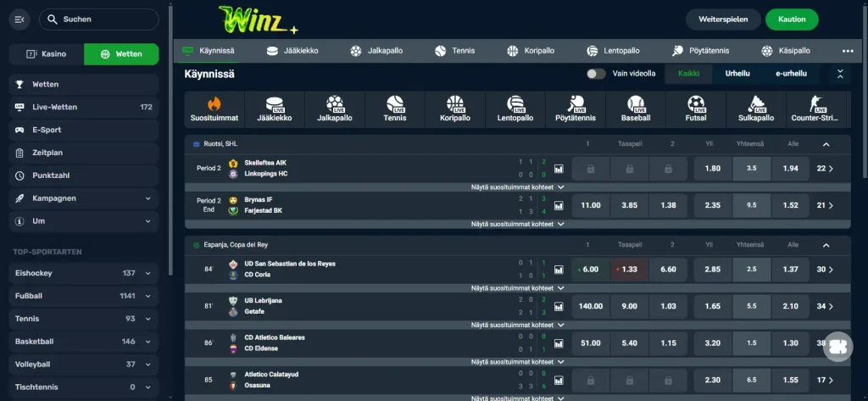Open Punktzahl in the sidebar
The width and height of the screenshot is (868, 401).
click(84, 175)
